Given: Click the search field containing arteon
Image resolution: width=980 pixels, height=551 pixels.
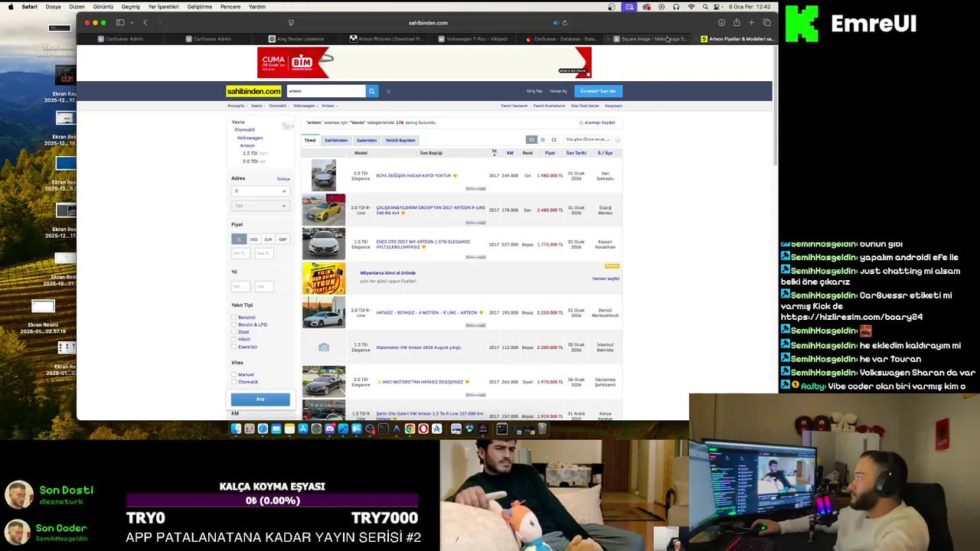Looking at the screenshot, I should click(x=325, y=91).
